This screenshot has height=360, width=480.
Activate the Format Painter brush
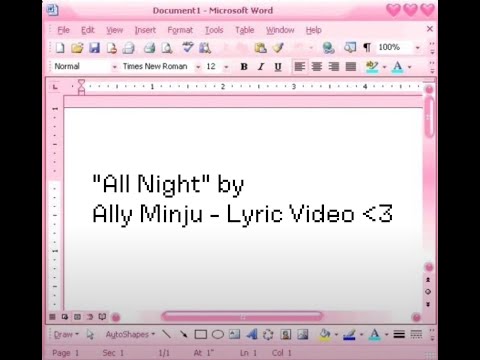click(x=278, y=48)
